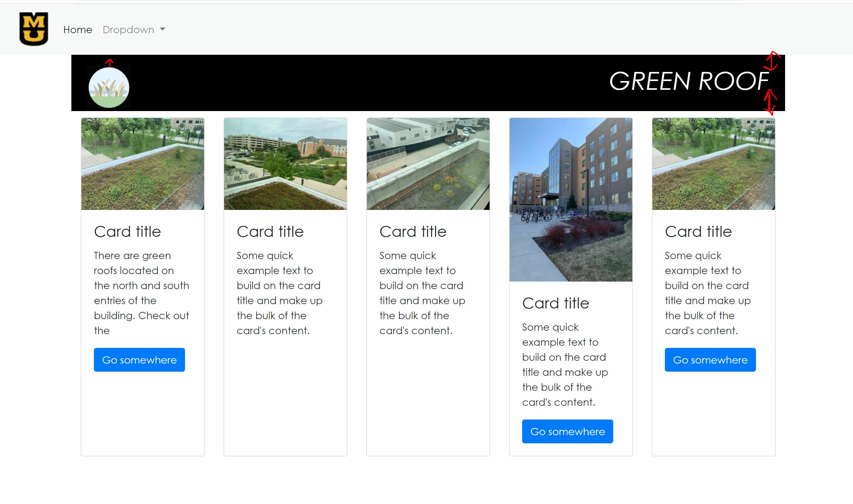This screenshot has height=504, width=853.
Task: Click the circular grass icon in banner
Action: [109, 88]
